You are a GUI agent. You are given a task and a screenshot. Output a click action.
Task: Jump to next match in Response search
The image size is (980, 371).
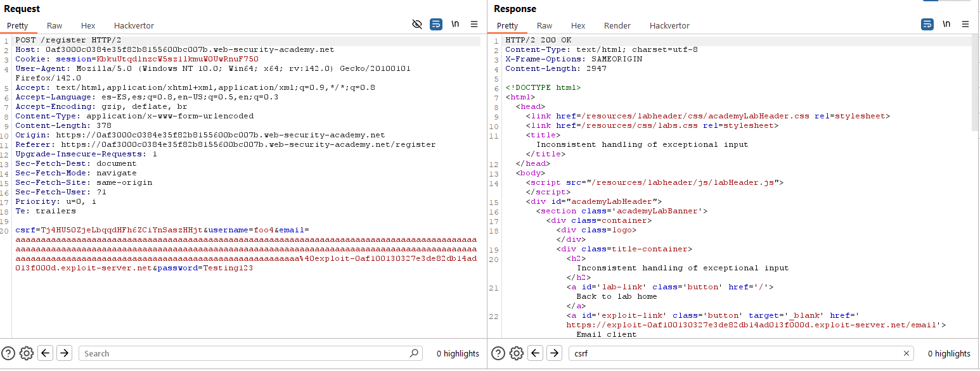(554, 353)
